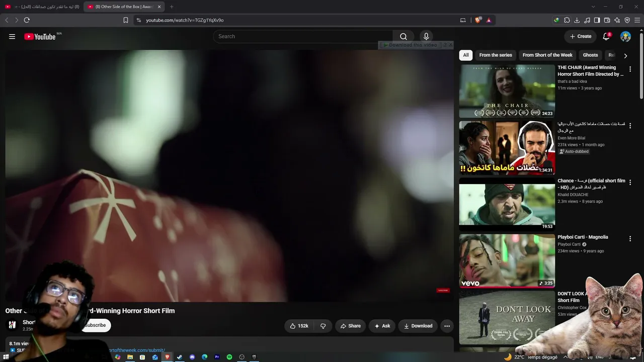Viewport: 644px width, 362px height.
Task: Download the video
Action: coord(418,326)
